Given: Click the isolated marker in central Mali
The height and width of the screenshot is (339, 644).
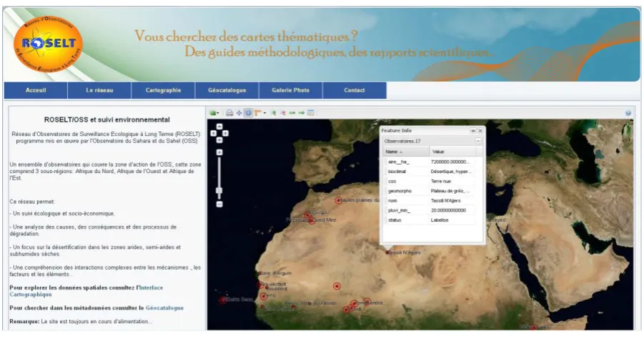Looking at the screenshot, I should (337, 286).
